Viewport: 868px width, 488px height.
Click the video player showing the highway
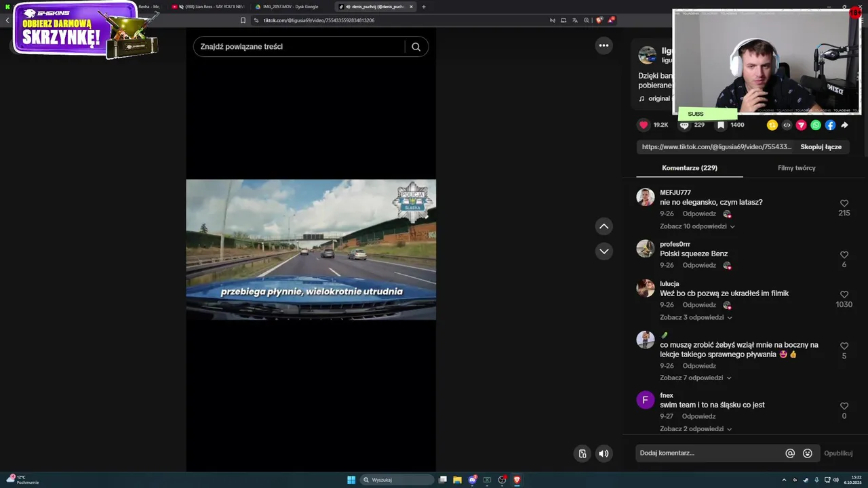[x=311, y=249]
